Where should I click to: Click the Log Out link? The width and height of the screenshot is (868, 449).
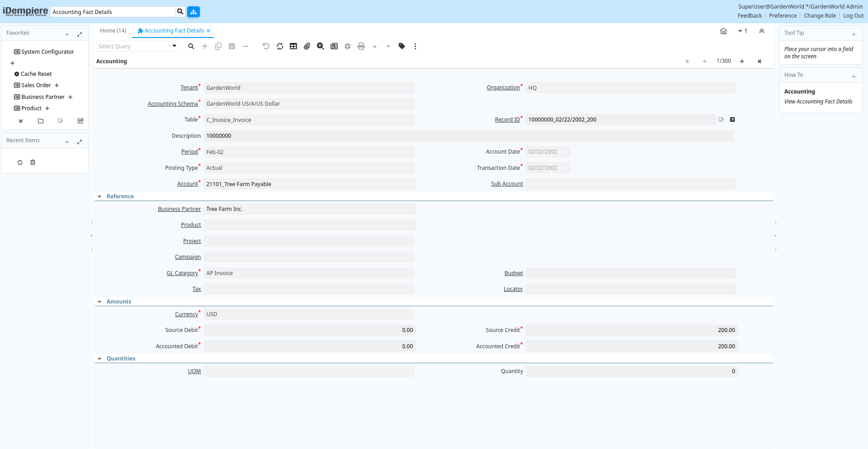pyautogui.click(x=853, y=16)
